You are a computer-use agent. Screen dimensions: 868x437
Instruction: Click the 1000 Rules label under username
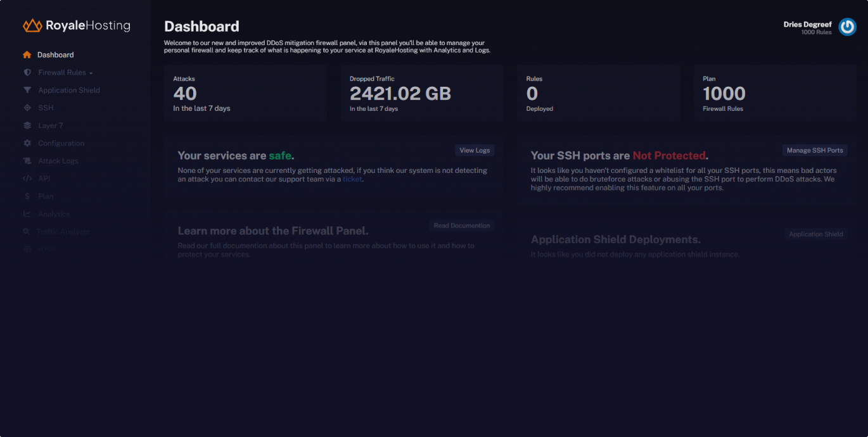817,32
